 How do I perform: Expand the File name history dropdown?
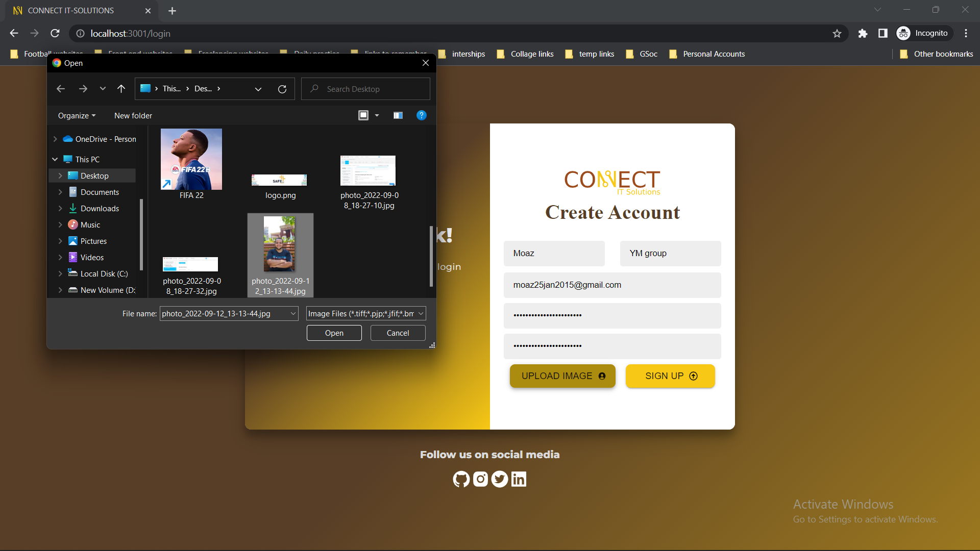pyautogui.click(x=293, y=314)
